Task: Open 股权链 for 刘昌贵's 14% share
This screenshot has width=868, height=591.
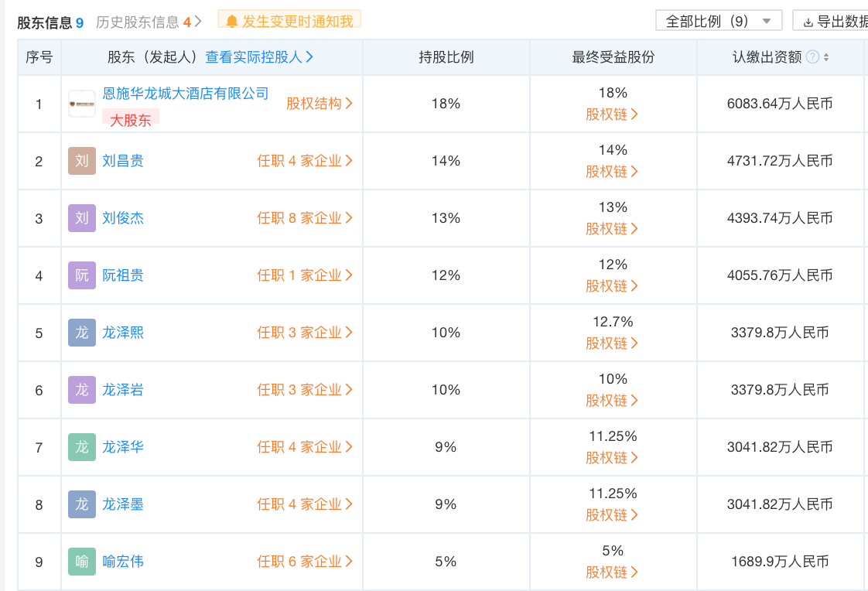Action: 612,172
